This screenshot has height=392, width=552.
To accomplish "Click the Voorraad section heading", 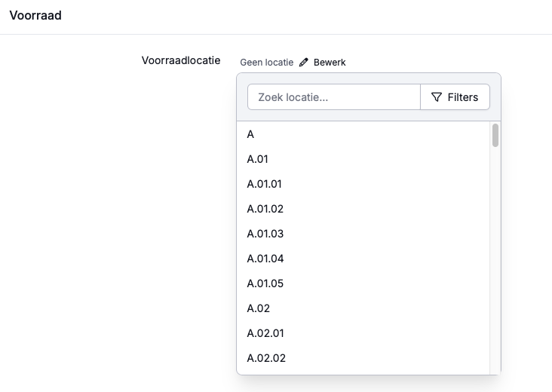I will [35, 15].
